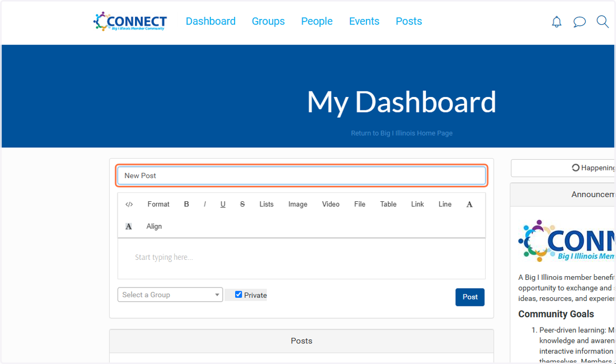Apply italic formatting
The height and width of the screenshot is (364, 616).
(205, 204)
